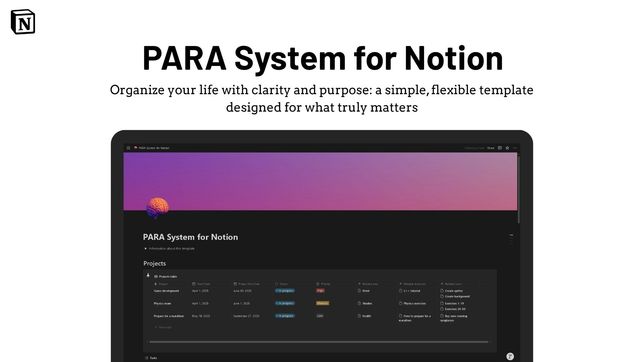Switch to the Projects table view tab
644x362 pixels.
click(166, 277)
